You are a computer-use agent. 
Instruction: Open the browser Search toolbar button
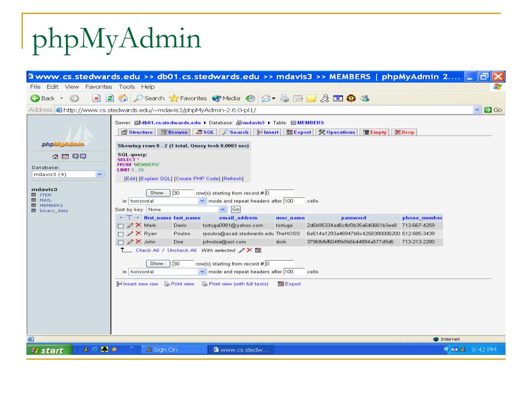pyautogui.click(x=149, y=98)
